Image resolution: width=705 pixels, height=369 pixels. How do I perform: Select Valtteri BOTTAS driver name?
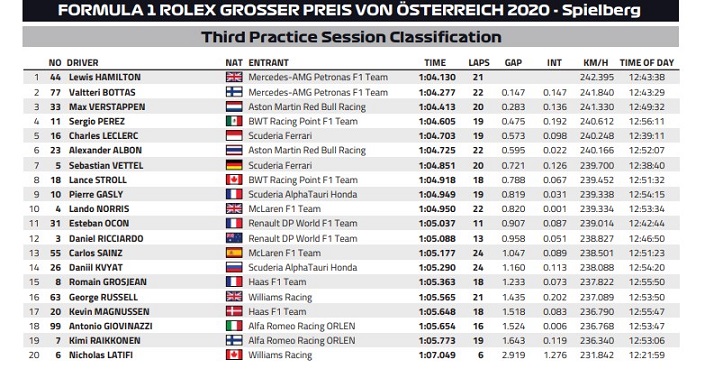coord(102,93)
